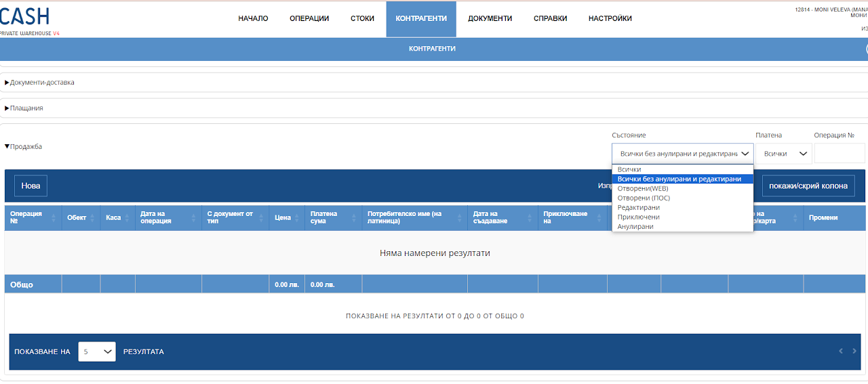Choose Отворени(WEB) option
The height and width of the screenshot is (384, 868).
(x=682, y=188)
